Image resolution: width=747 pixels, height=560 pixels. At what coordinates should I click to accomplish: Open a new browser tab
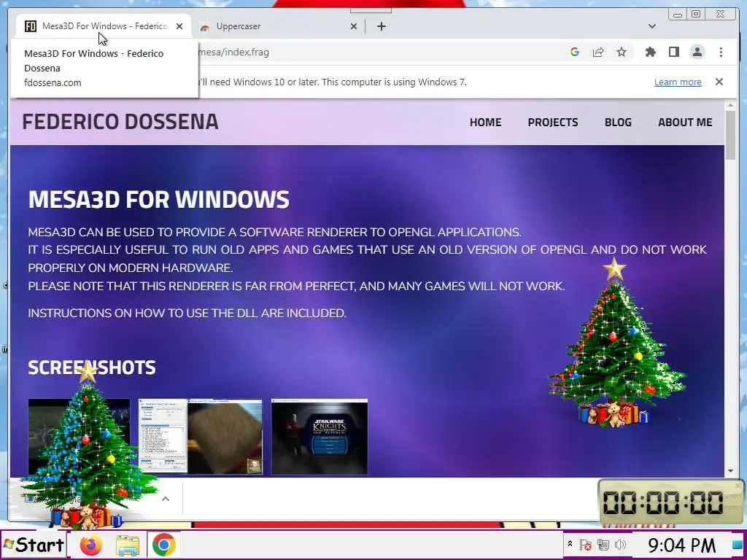coord(381,26)
